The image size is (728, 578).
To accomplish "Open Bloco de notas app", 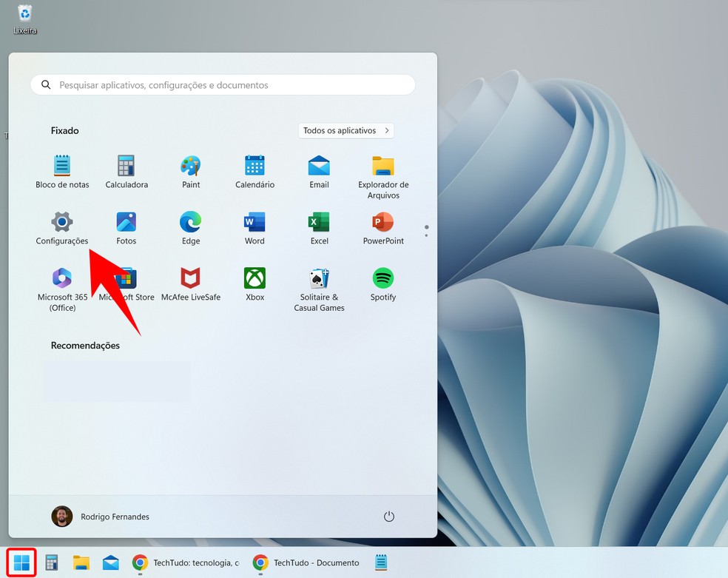I will [x=62, y=171].
